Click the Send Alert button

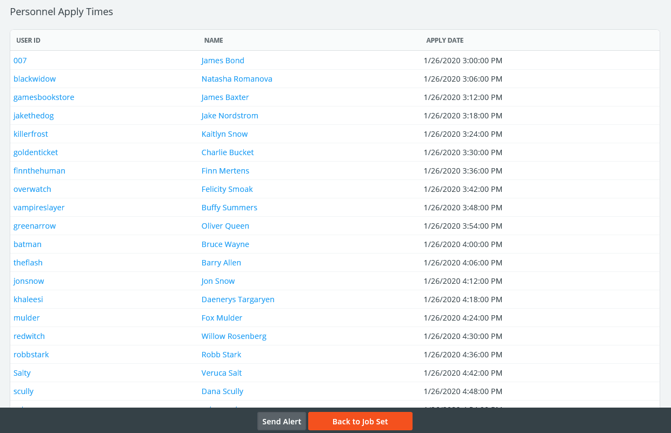[x=281, y=422]
